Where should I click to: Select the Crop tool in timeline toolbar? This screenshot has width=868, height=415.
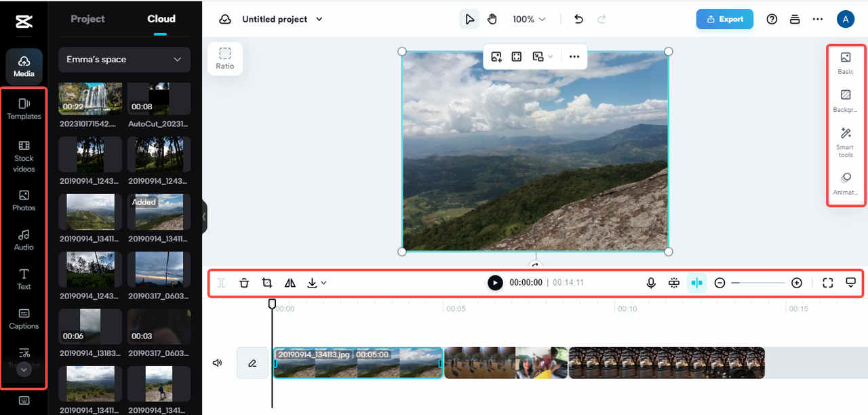(267, 283)
